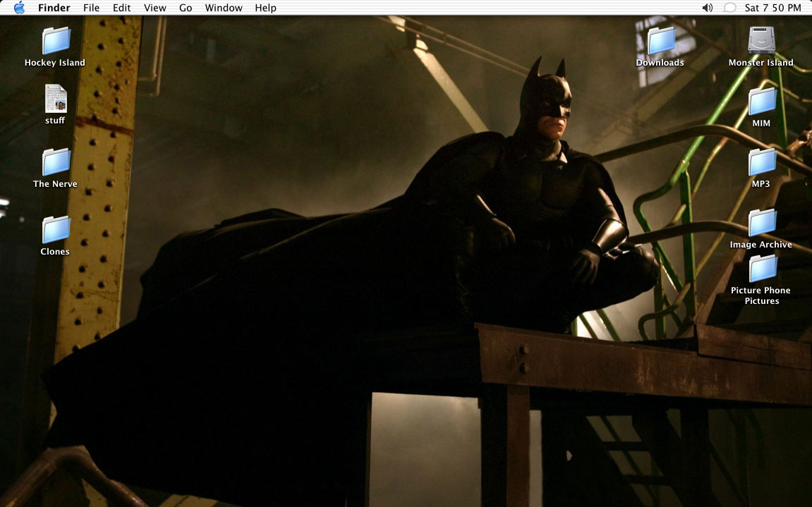Select the MIM folder icon
Screen dimensions: 812x507
click(763, 101)
